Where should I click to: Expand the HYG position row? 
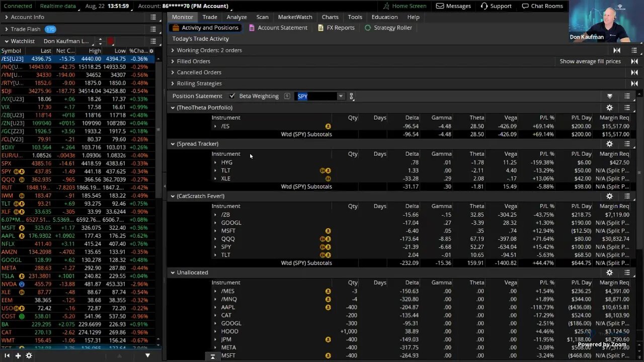tap(215, 162)
